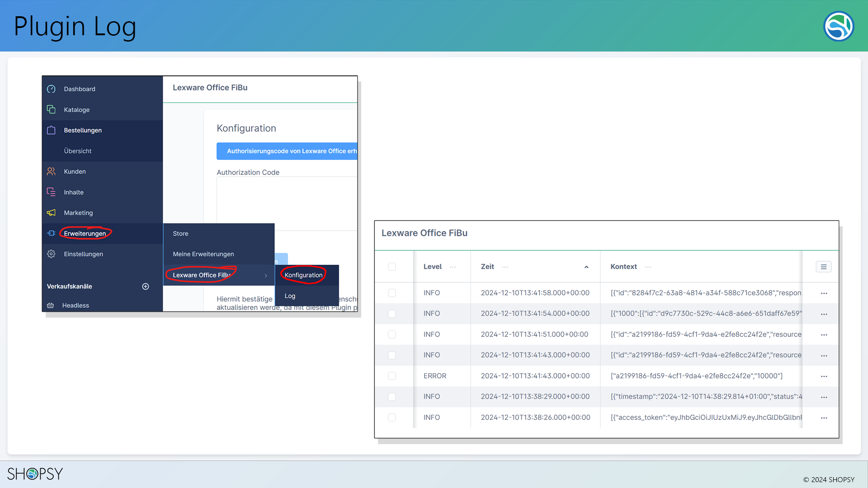868x488 pixels.
Task: Click the Marketing megaphone icon
Action: (51, 212)
